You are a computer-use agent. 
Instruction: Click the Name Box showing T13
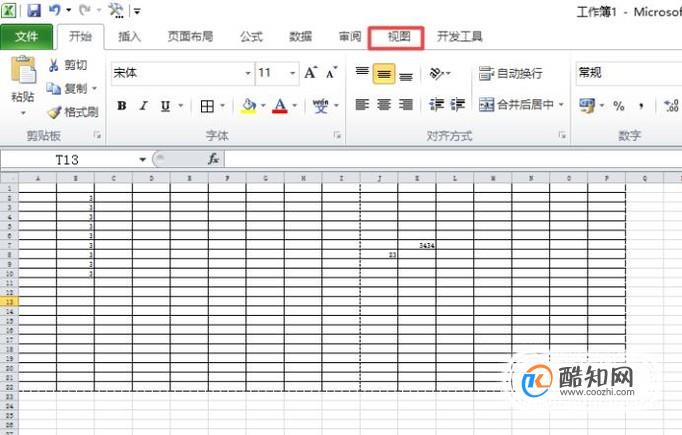point(69,160)
